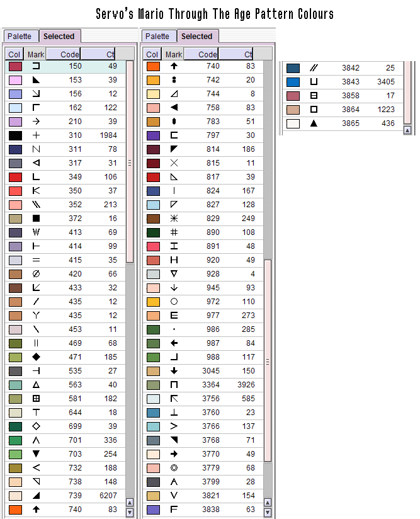420x519 pixels.
Task: Pick the black colour swatch for code 310
Action: click(16, 135)
